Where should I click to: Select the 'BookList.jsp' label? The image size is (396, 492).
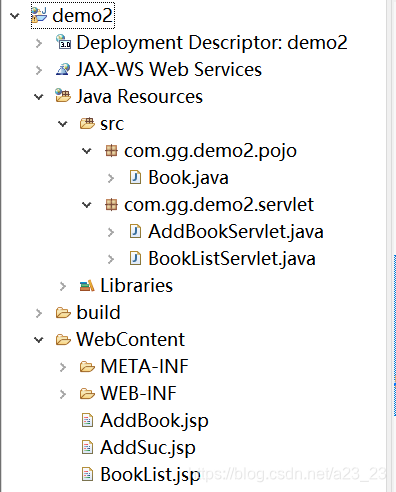pos(150,475)
